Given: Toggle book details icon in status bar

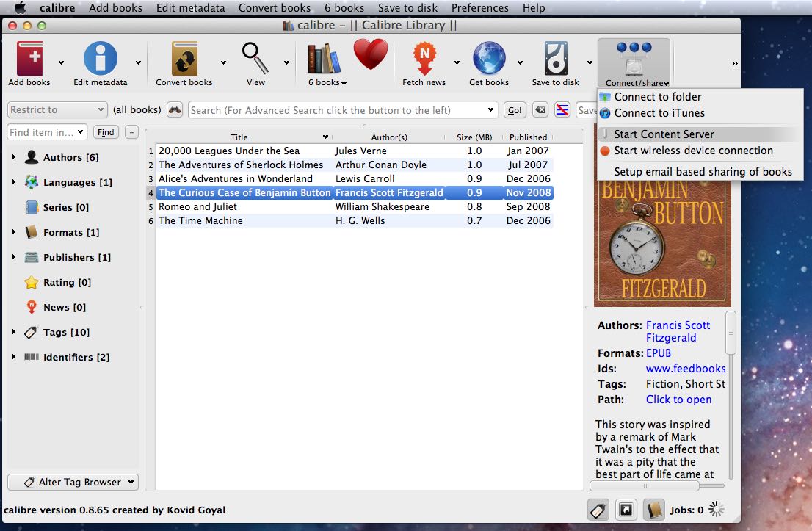Looking at the screenshot, I should click(653, 510).
